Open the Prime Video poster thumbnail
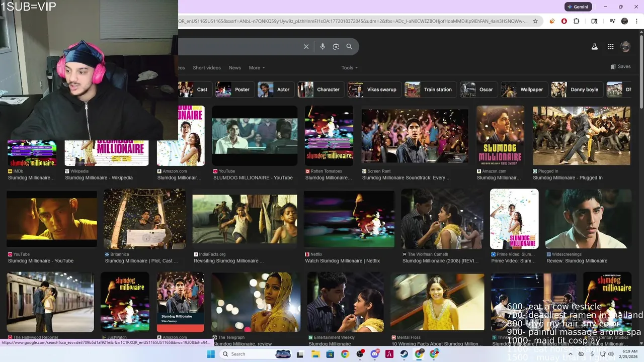Viewport: 644px width, 362px height. [x=514, y=219]
